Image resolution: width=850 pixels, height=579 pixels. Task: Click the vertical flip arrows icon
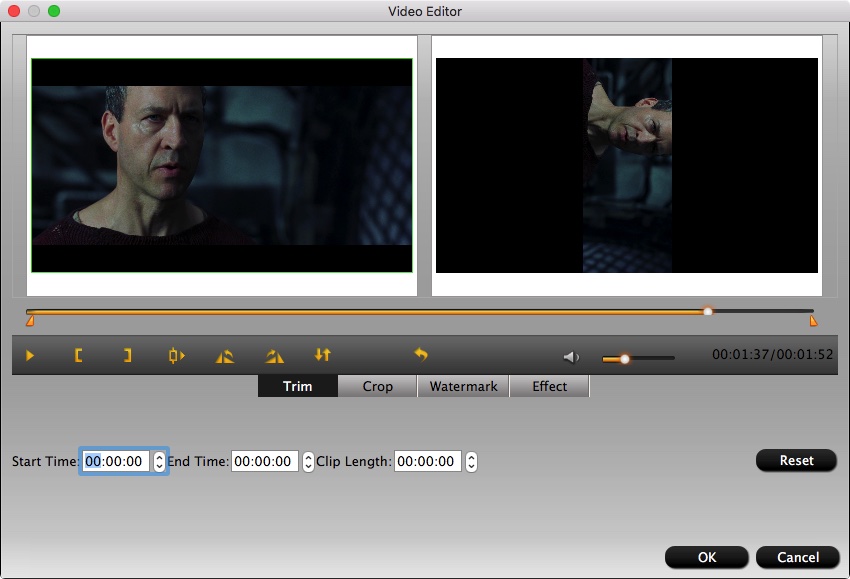322,355
